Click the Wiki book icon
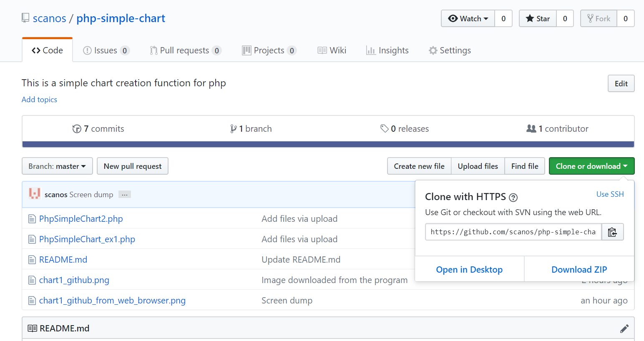The image size is (644, 341). [x=322, y=50]
